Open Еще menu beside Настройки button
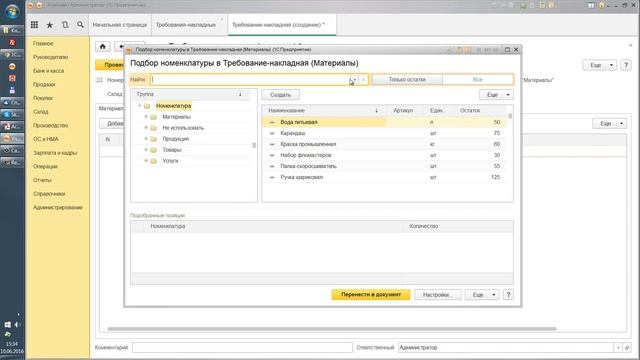 (x=482, y=295)
